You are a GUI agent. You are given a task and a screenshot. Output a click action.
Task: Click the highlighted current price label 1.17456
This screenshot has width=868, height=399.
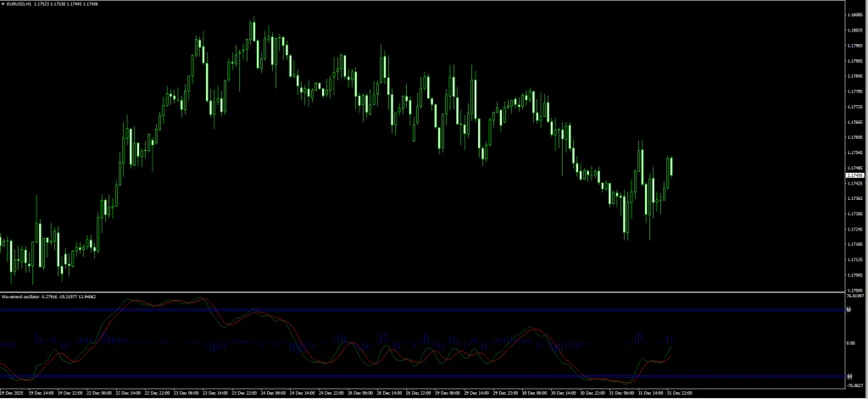tap(854, 175)
